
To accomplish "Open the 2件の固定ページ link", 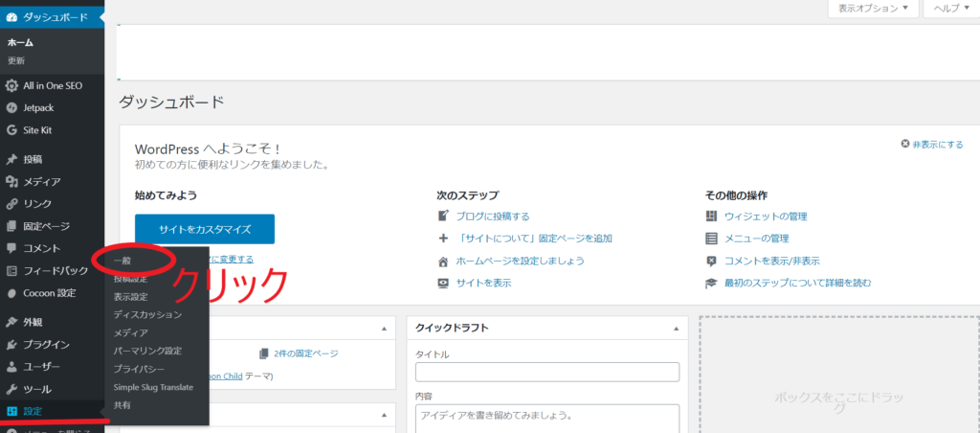I will pyautogui.click(x=305, y=353).
